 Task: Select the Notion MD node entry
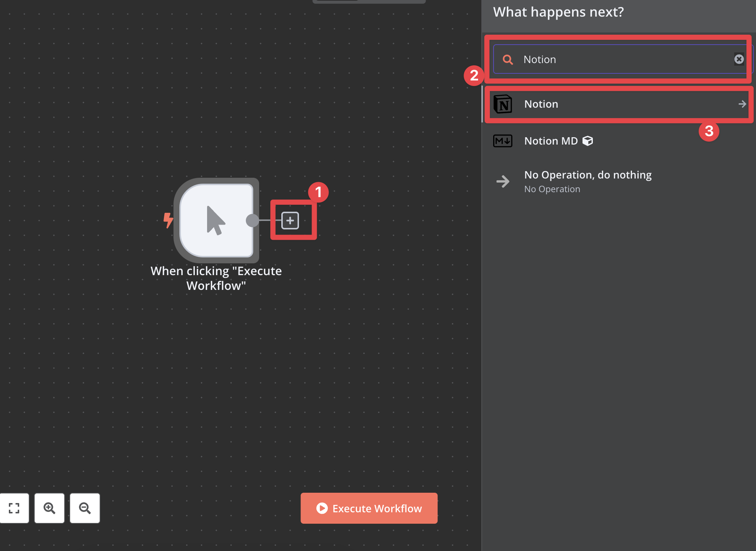[x=551, y=141]
